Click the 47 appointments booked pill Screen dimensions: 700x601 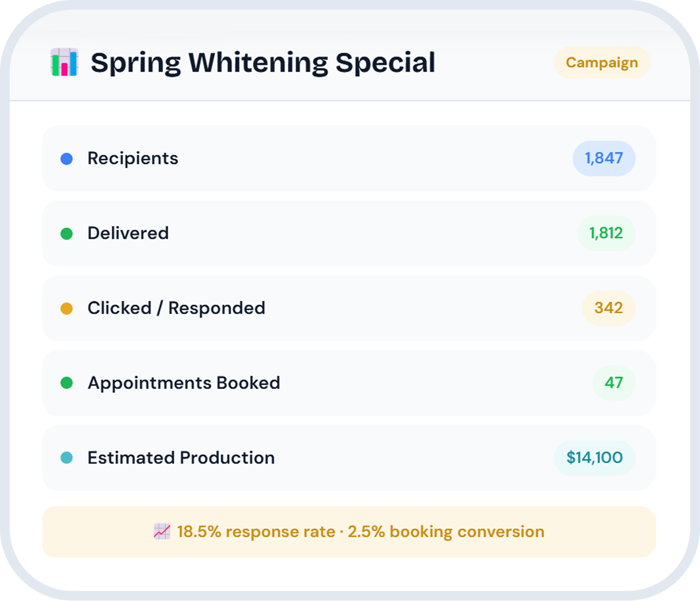coord(614,383)
